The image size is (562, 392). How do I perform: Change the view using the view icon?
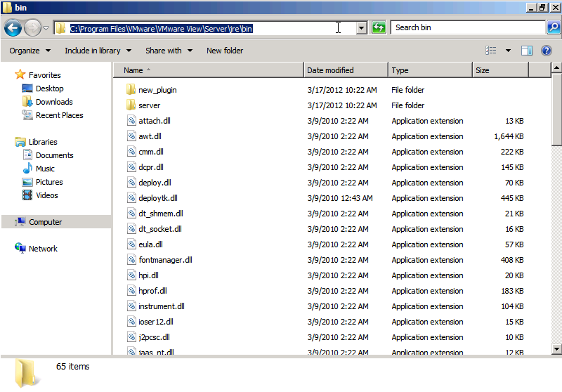(490, 51)
